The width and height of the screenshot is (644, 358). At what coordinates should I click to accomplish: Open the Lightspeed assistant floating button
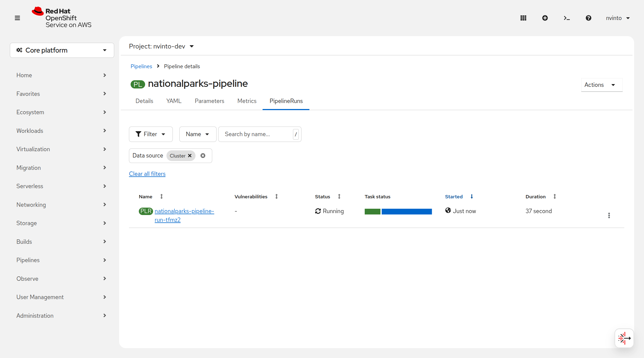pos(624,338)
